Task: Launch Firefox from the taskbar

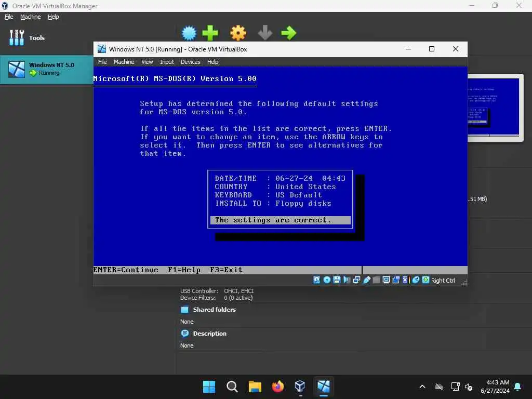Action: coord(278,387)
